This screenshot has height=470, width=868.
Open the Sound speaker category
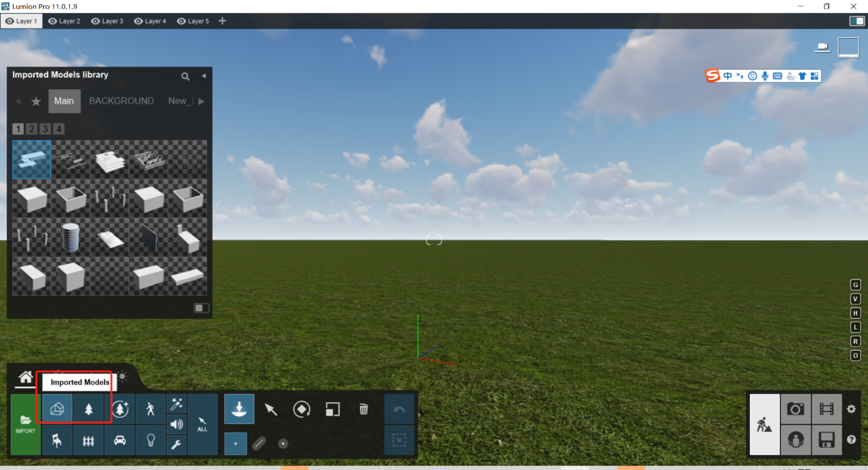[176, 425]
